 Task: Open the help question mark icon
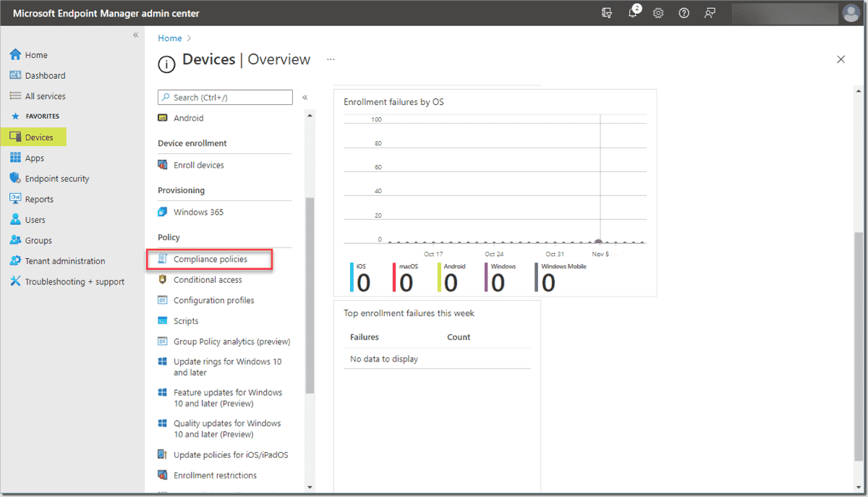pos(684,13)
